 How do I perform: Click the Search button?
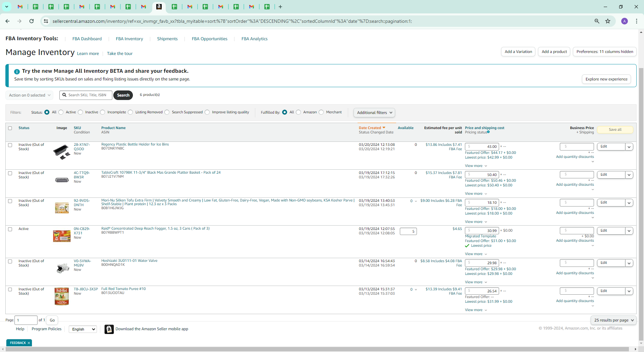[123, 95]
